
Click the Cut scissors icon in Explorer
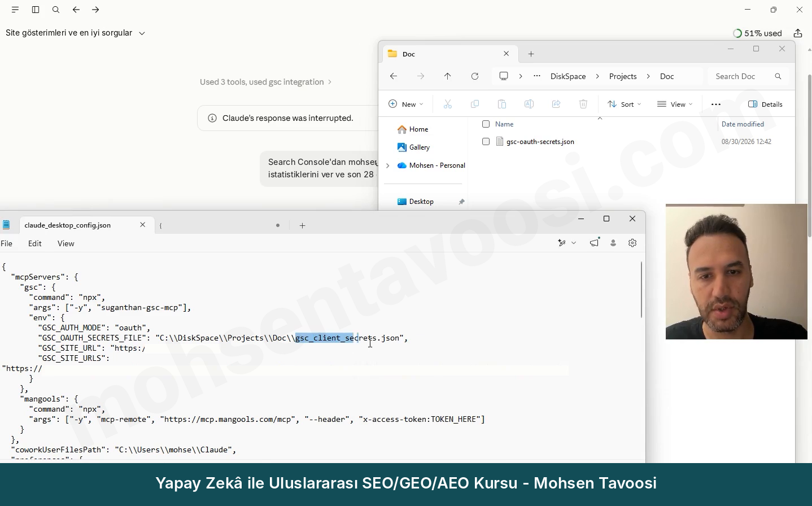(x=448, y=104)
